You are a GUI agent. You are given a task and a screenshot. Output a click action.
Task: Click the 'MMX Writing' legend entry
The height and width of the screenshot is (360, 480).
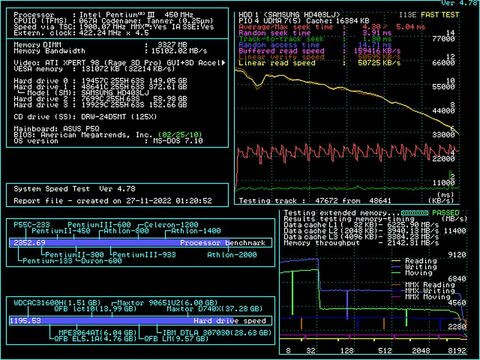point(423,291)
